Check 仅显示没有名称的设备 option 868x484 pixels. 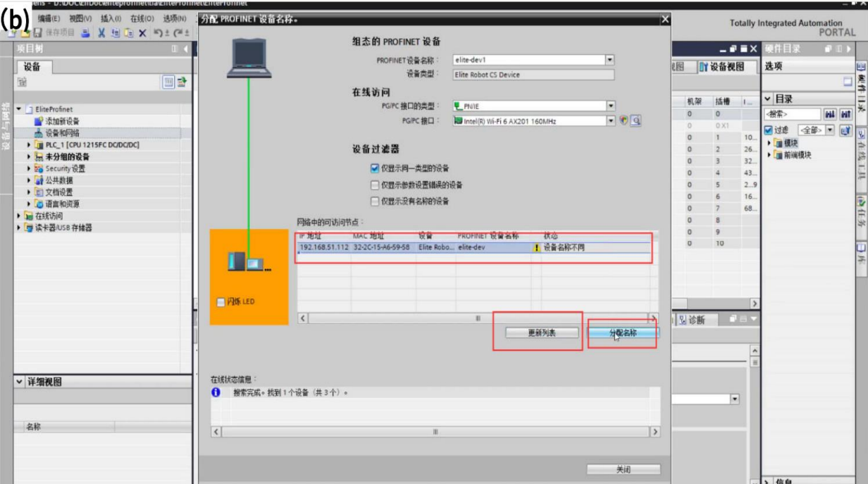pyautogui.click(x=375, y=201)
